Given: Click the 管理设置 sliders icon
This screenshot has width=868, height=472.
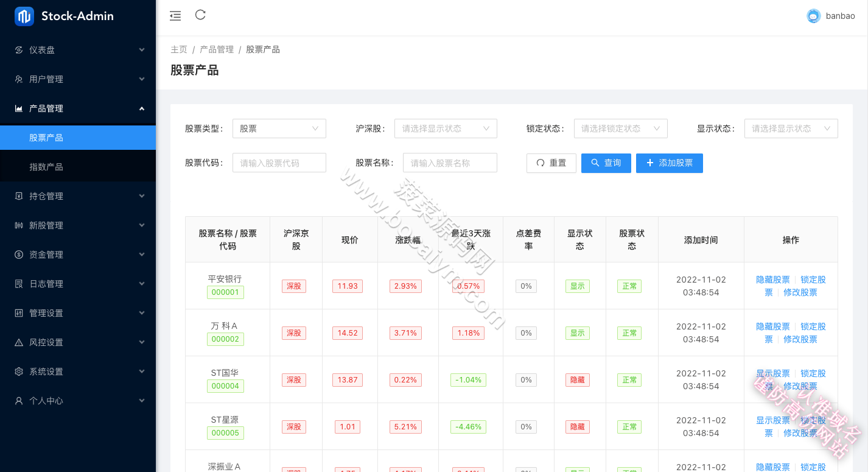Looking at the screenshot, I should (19, 313).
